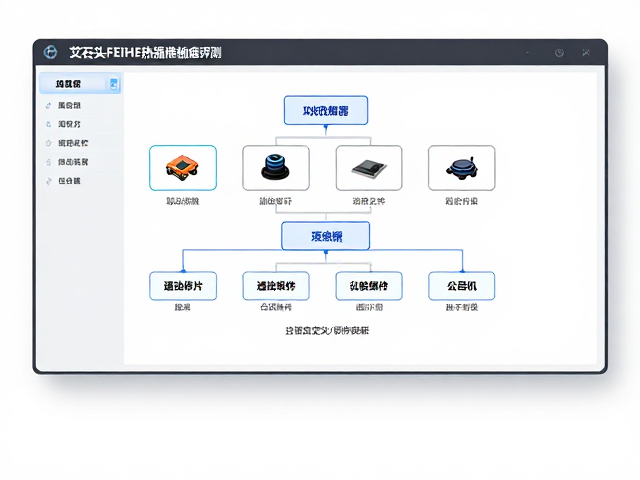640x480 pixels.
Task: Open the sidebar item with pencil-shaped icon
Action: click(x=80, y=105)
